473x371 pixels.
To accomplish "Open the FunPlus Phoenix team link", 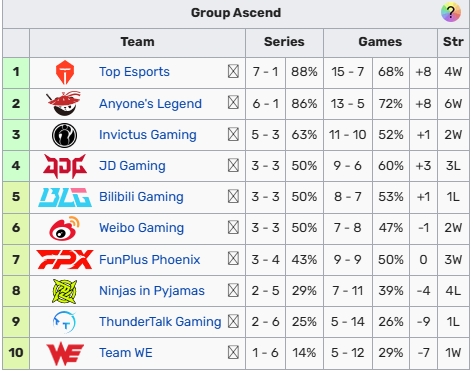I will click(150, 259).
